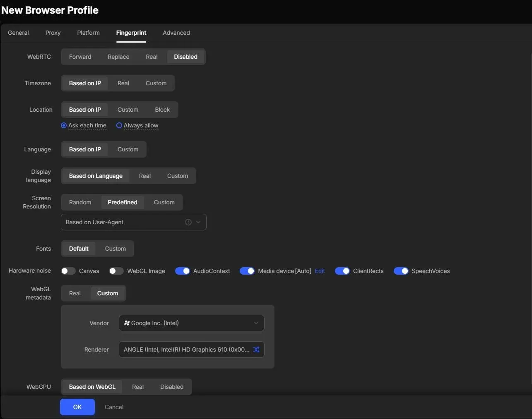Enable WebGL Image hardware noise
The width and height of the screenshot is (532, 419).
point(116,271)
